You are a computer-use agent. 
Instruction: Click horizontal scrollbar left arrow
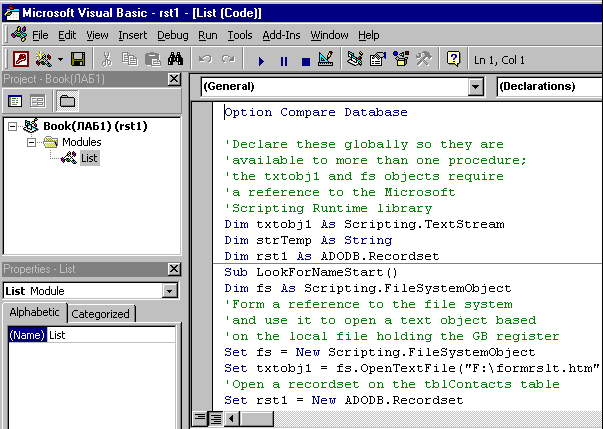(x=231, y=418)
